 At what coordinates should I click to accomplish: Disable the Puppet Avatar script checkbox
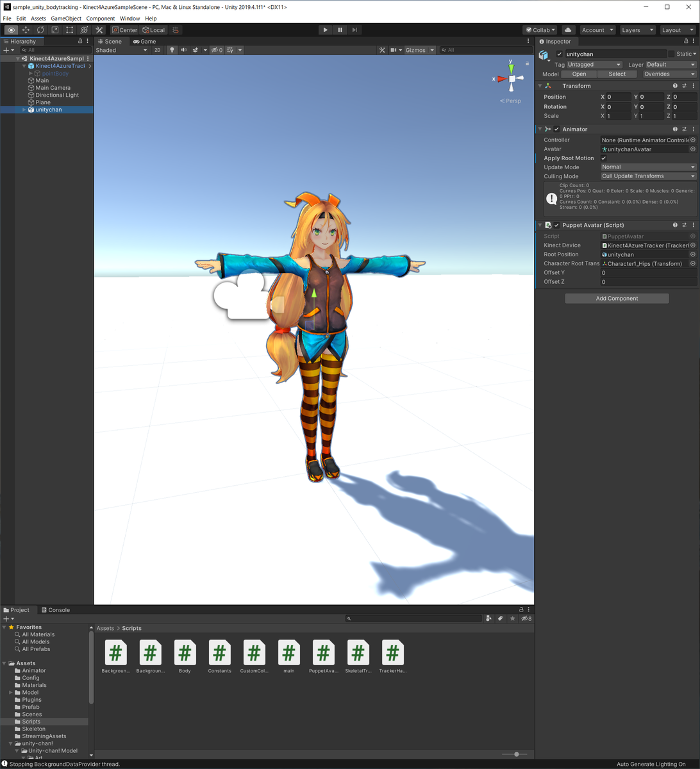click(556, 225)
